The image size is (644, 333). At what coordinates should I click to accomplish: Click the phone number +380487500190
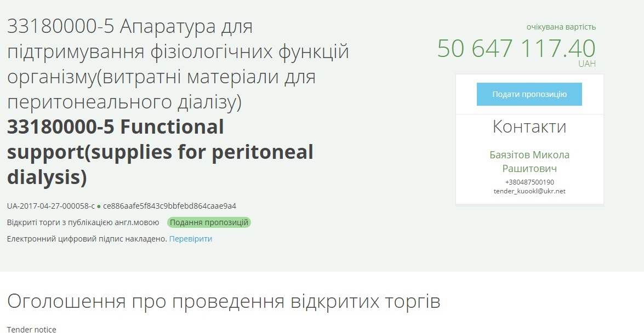click(529, 182)
